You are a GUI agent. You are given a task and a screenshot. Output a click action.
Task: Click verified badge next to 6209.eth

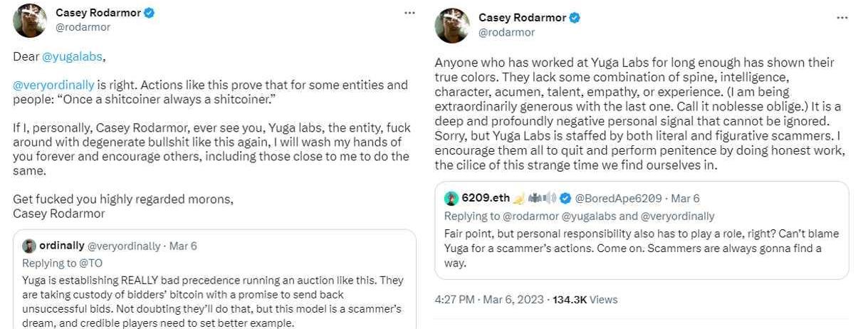tap(565, 198)
